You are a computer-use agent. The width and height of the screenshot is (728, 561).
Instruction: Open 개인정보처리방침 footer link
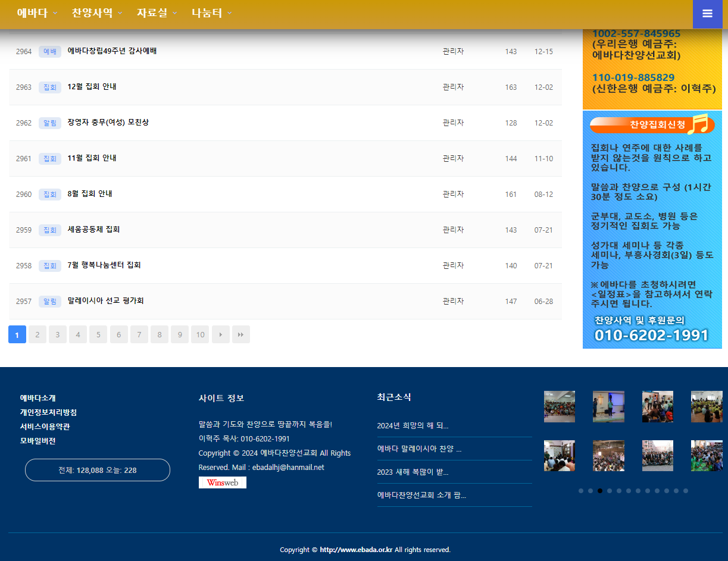point(48,412)
